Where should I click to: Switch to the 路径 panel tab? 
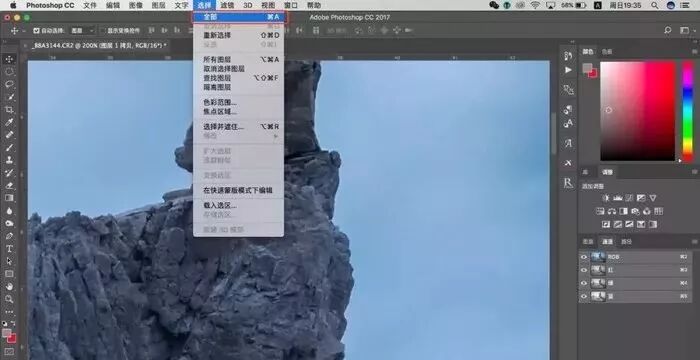click(626, 242)
